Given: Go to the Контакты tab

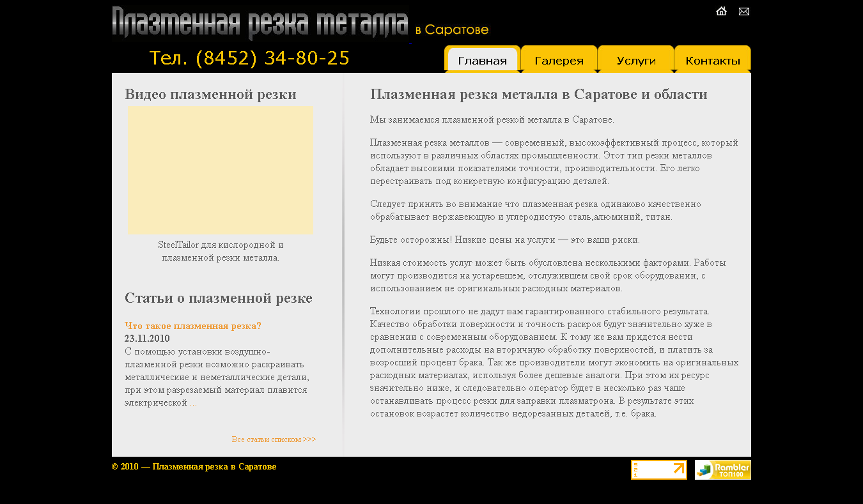Looking at the screenshot, I should (x=712, y=59).
